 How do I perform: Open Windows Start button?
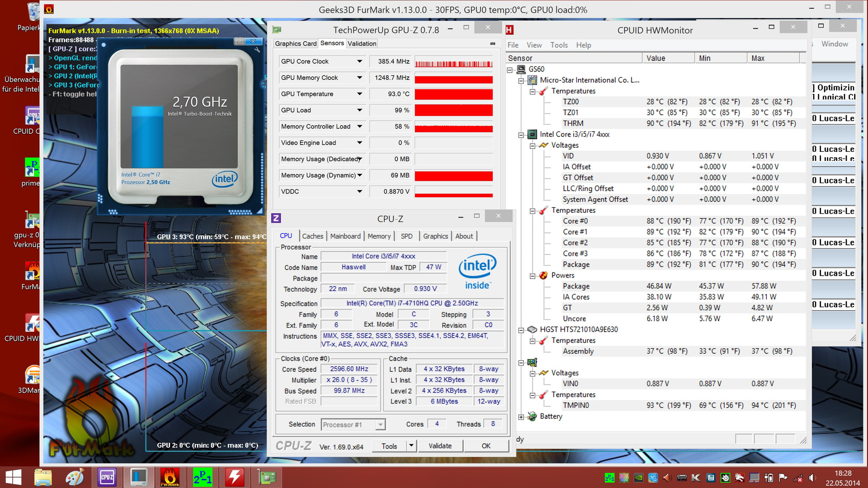(14, 477)
